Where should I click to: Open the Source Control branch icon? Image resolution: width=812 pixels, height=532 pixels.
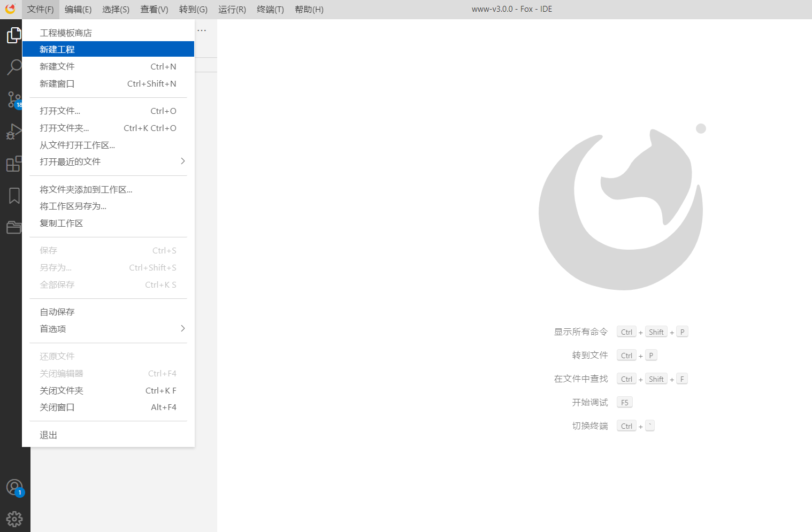13,99
